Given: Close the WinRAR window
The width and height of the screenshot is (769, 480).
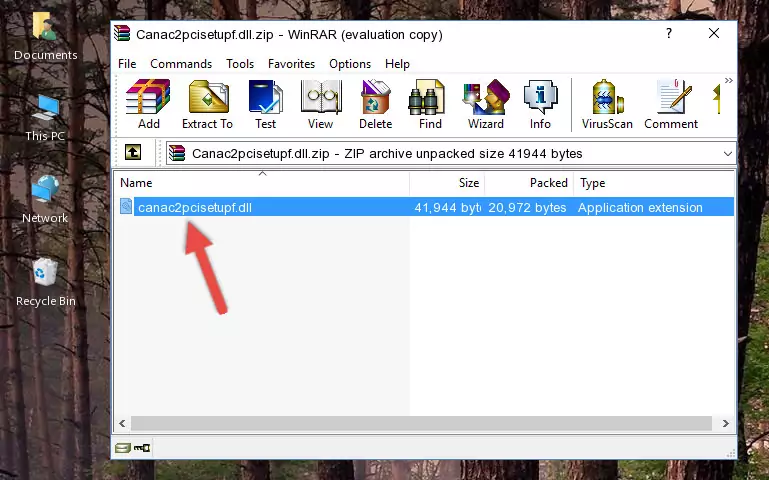Looking at the screenshot, I should pos(714,33).
